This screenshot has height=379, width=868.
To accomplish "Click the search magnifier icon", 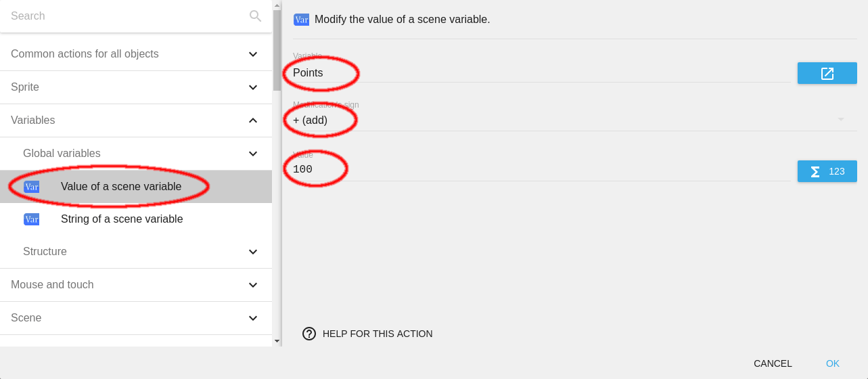I will [x=255, y=16].
